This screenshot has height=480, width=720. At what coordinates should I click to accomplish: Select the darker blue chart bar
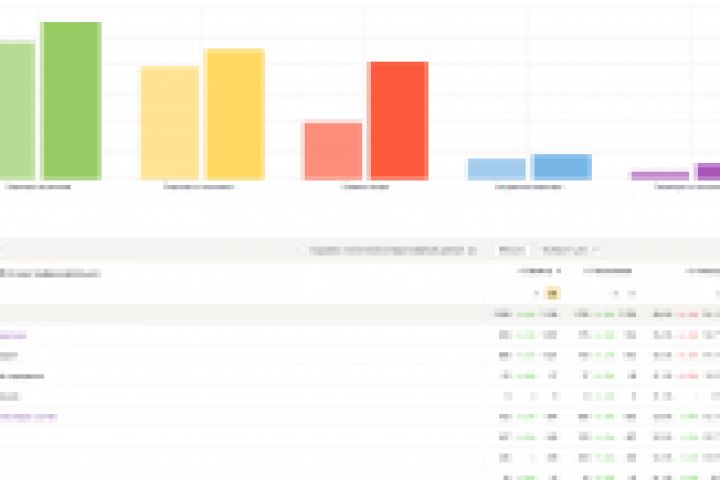pyautogui.click(x=561, y=167)
